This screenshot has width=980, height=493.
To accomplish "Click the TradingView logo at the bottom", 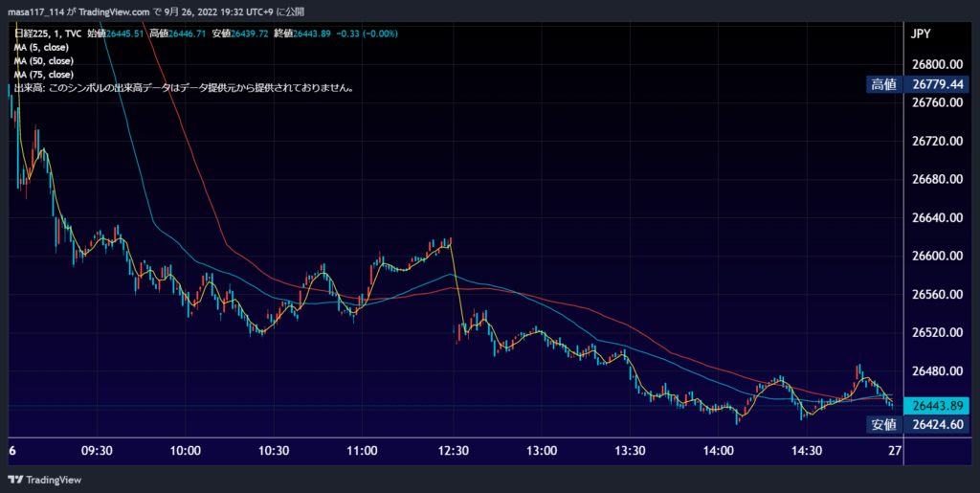I will [x=45, y=480].
